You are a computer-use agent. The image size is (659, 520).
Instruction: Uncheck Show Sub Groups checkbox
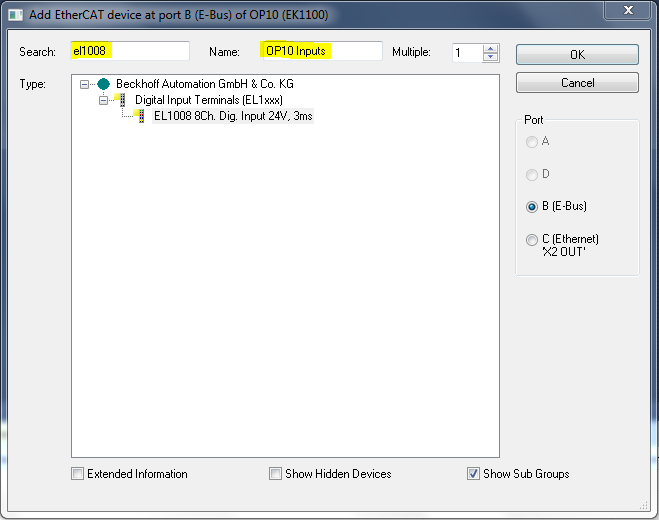[473, 474]
